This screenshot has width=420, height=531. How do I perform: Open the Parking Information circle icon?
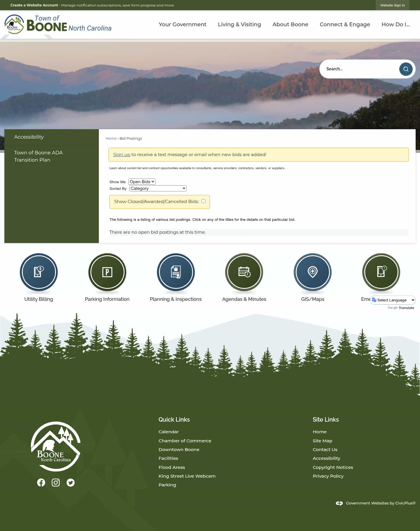[x=107, y=272]
